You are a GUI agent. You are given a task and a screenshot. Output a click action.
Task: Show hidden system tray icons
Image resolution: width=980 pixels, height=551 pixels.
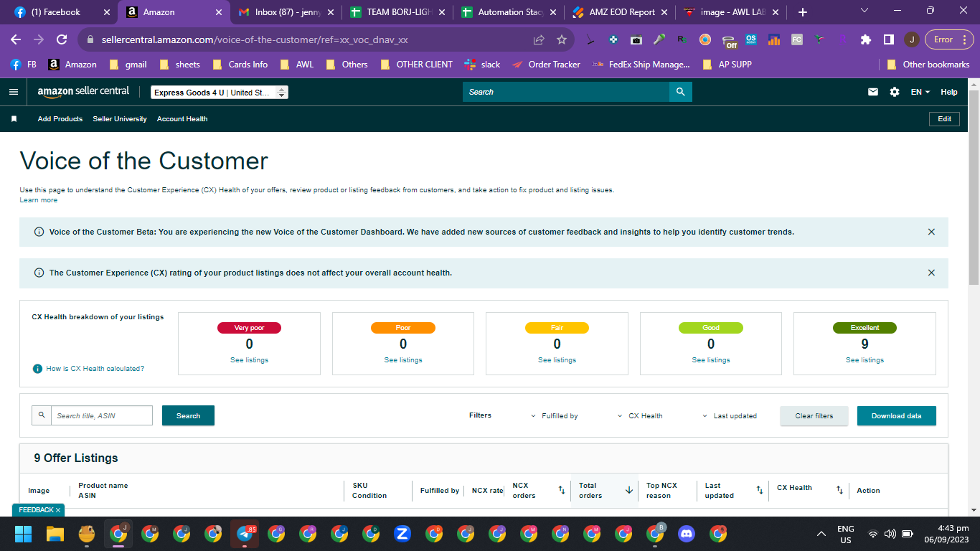[821, 534]
